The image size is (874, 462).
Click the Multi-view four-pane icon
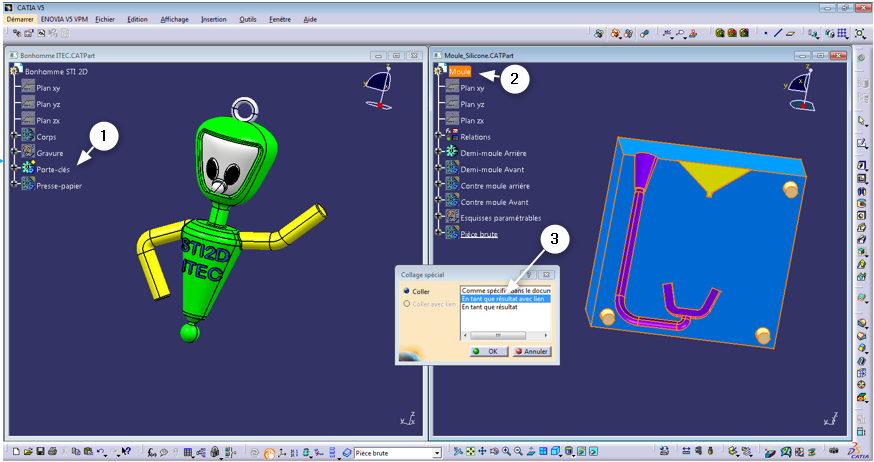[x=543, y=452]
